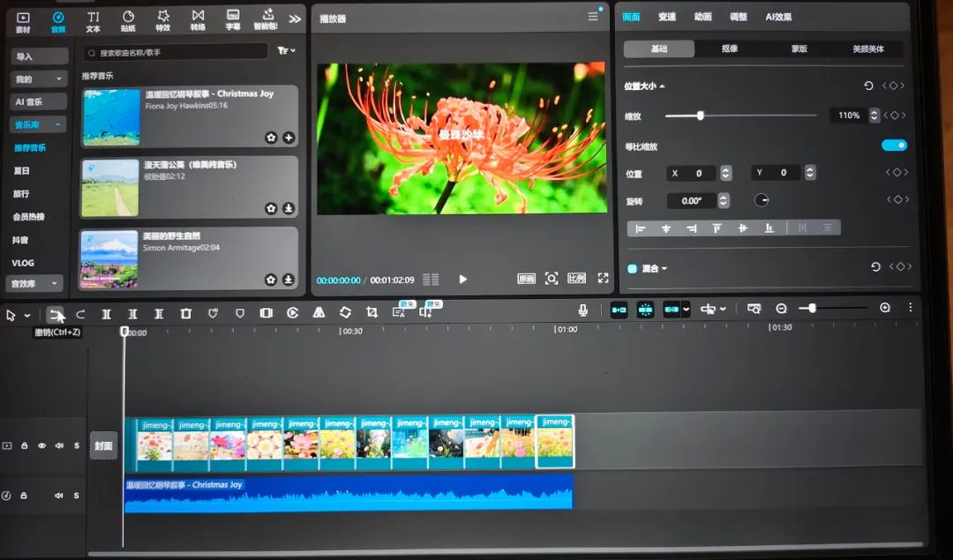
Task: Open the 变速 tab in properties panel
Action: [x=667, y=17]
